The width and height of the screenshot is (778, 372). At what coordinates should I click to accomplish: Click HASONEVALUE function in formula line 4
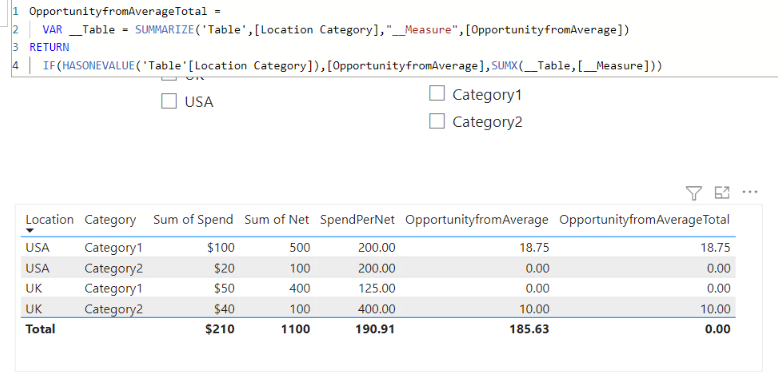tap(99, 65)
